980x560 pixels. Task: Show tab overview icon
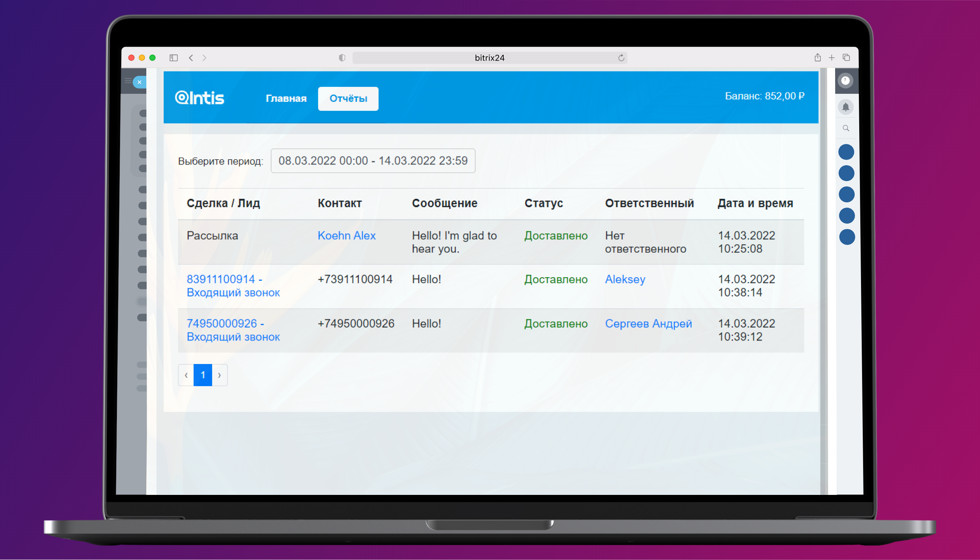pyautogui.click(x=846, y=58)
